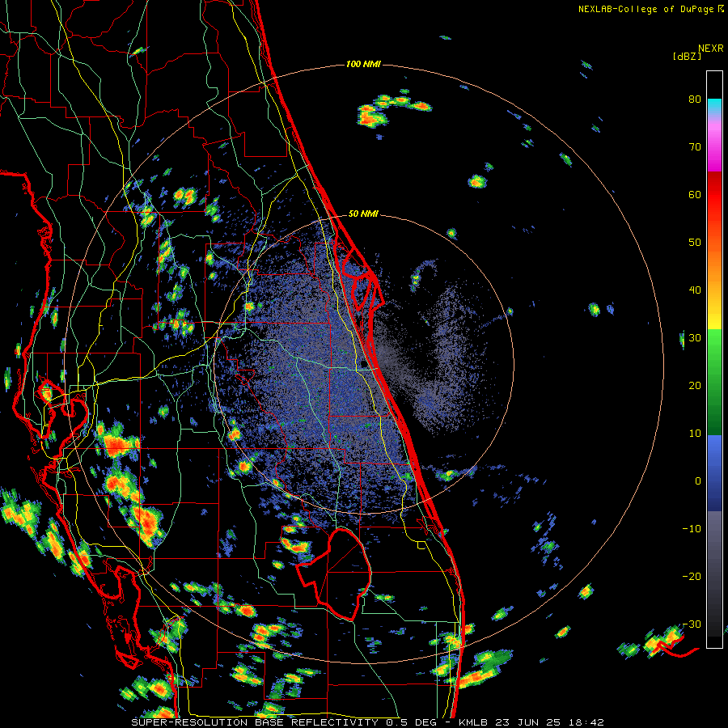Click the KMLB 23 JUN 25 18:42 timestamp
This screenshot has width=728, height=728.
[x=531, y=722]
